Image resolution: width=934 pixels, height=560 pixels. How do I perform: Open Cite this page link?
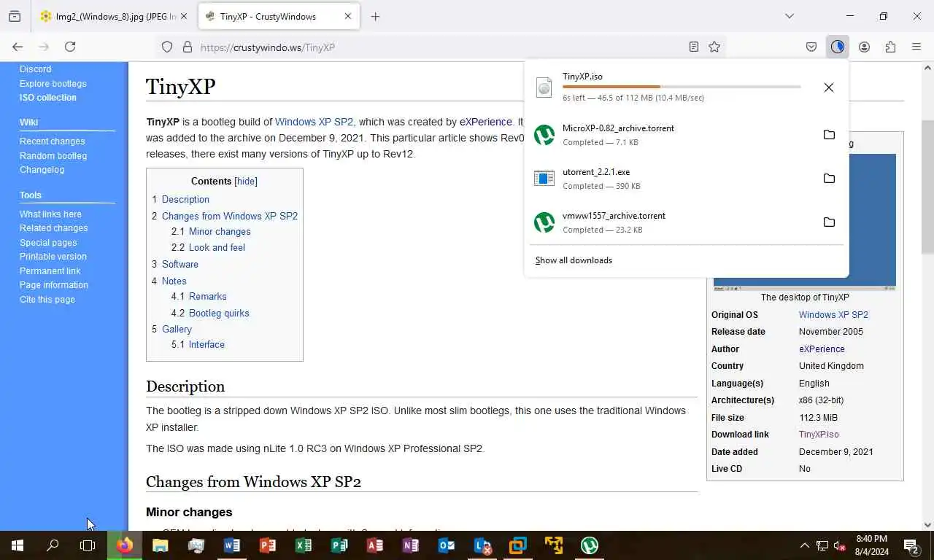pyautogui.click(x=47, y=300)
